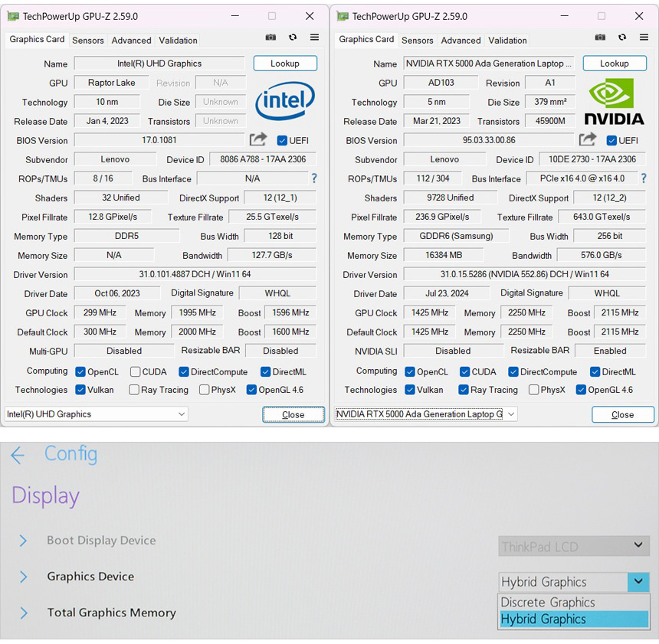Toggle PhysX checkbox in NVIDIA window
This screenshot has width=659, height=644.
[534, 390]
